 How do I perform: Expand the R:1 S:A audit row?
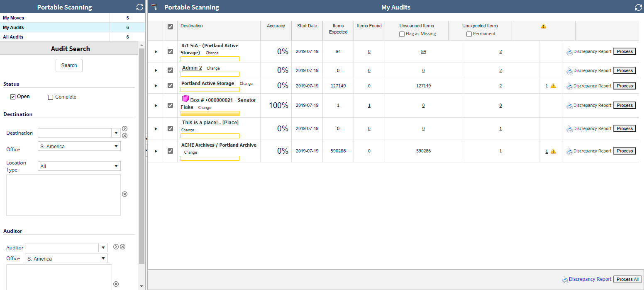[156, 52]
